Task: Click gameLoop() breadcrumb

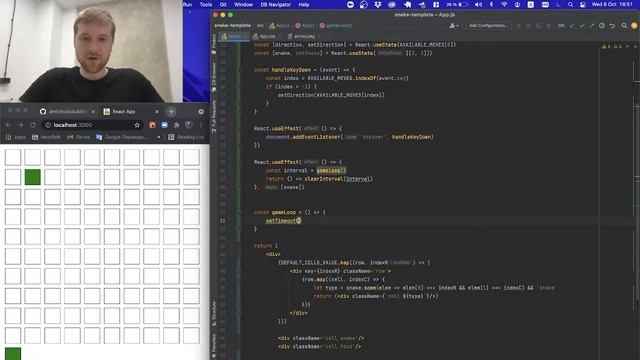Action: tap(336, 25)
